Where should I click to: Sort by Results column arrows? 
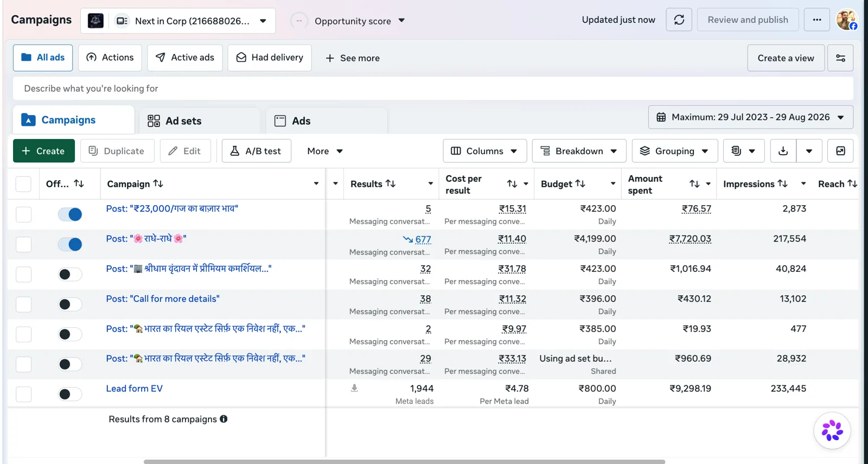(x=391, y=184)
